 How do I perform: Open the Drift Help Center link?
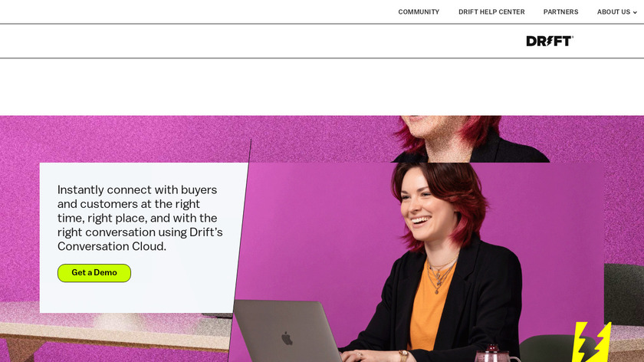(x=491, y=12)
